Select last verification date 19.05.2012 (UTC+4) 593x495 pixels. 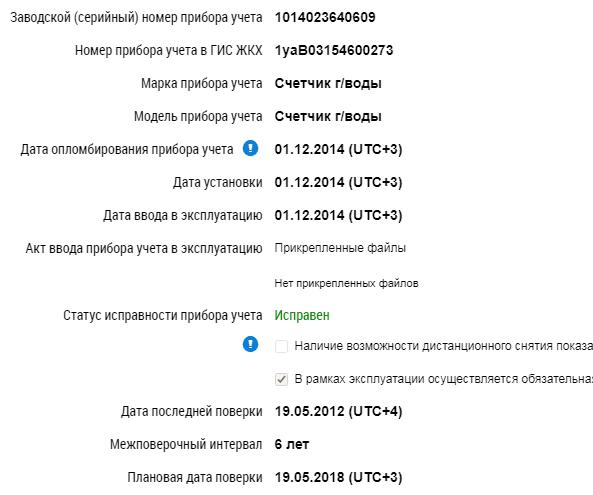click(338, 411)
